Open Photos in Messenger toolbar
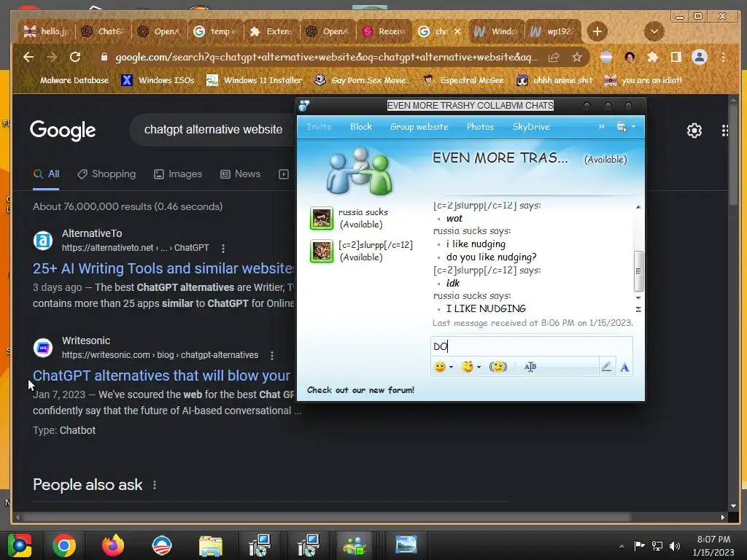 [x=480, y=127]
